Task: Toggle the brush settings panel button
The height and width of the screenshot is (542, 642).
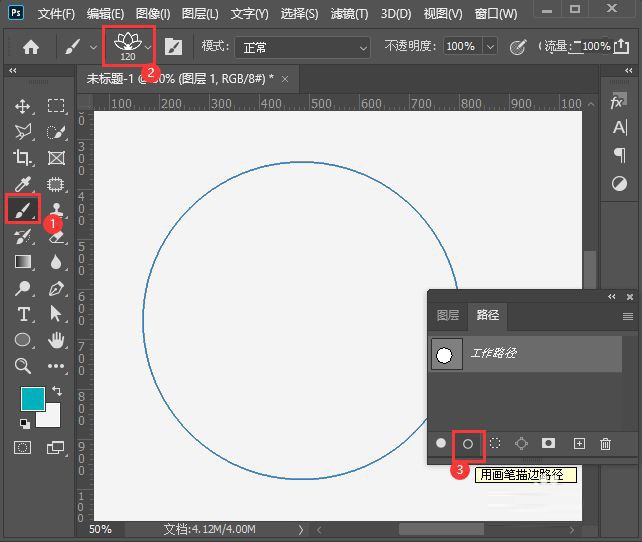Action: pos(174,47)
